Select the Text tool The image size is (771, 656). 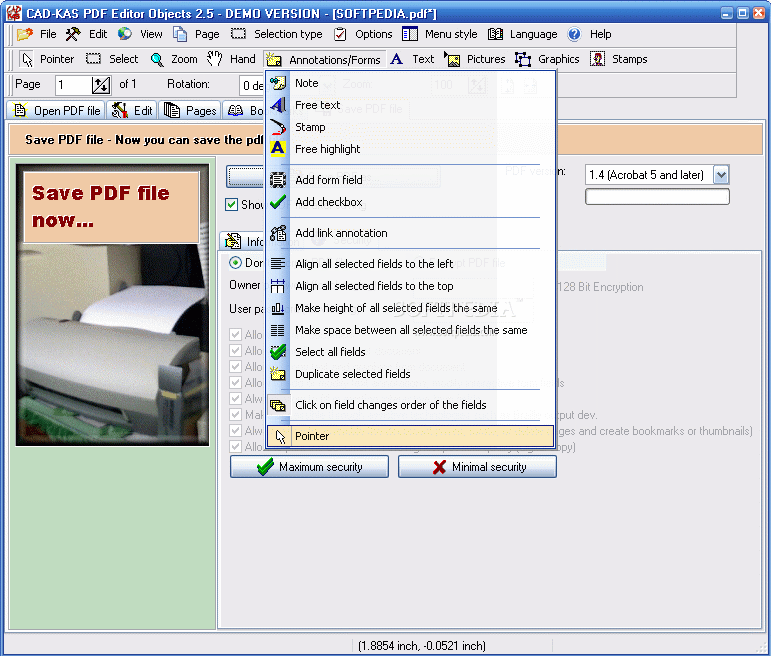point(412,59)
